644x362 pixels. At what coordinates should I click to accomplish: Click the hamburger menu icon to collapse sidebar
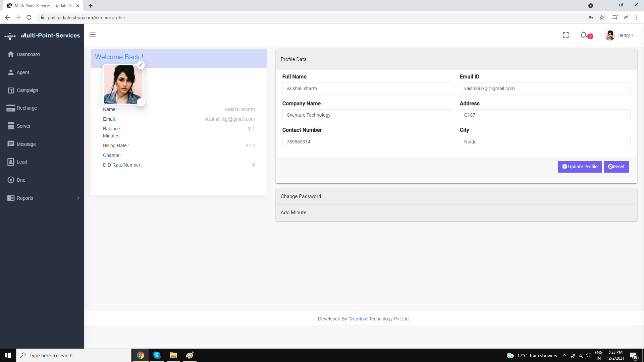(93, 35)
